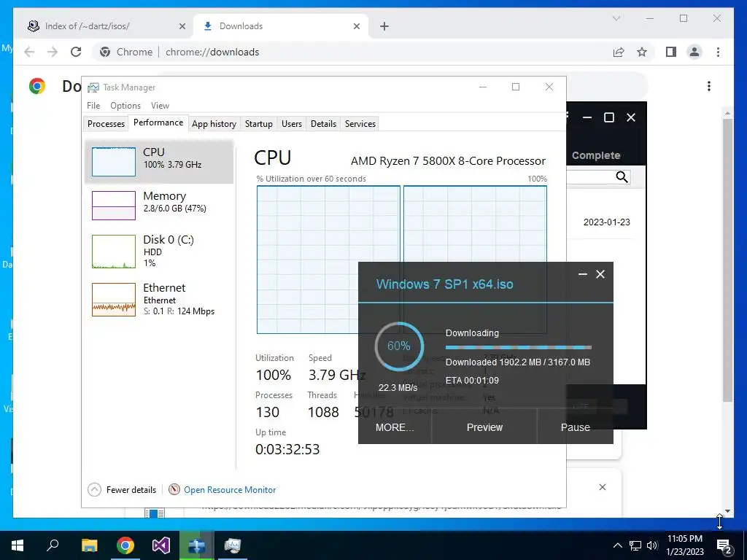Open Chrome three-dot menu
Image resolution: width=747 pixels, height=560 pixels.
[718, 52]
